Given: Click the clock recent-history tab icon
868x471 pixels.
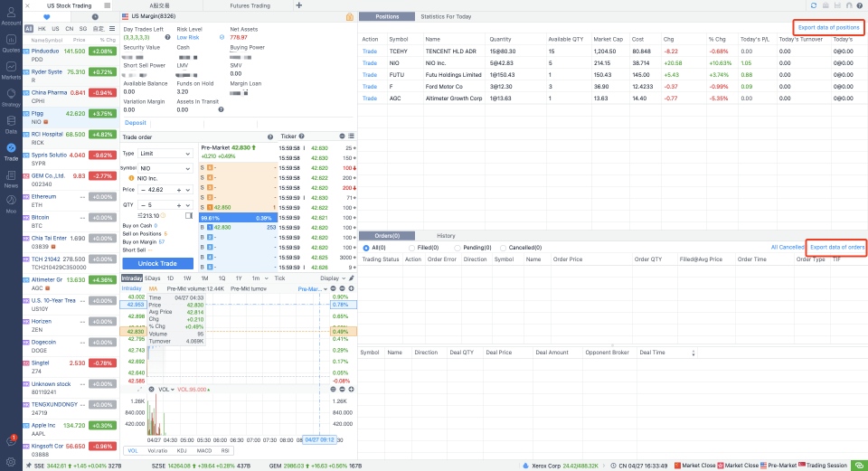Looking at the screenshot, I should point(95,17).
